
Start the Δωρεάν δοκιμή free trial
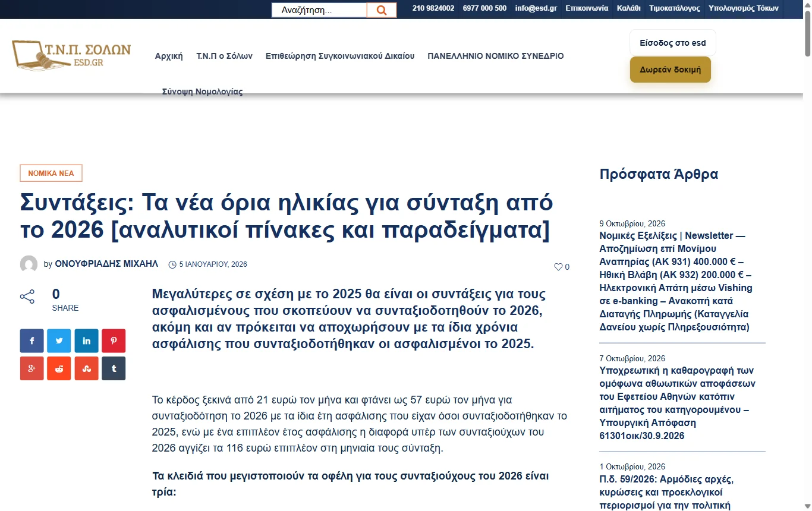[671, 70]
